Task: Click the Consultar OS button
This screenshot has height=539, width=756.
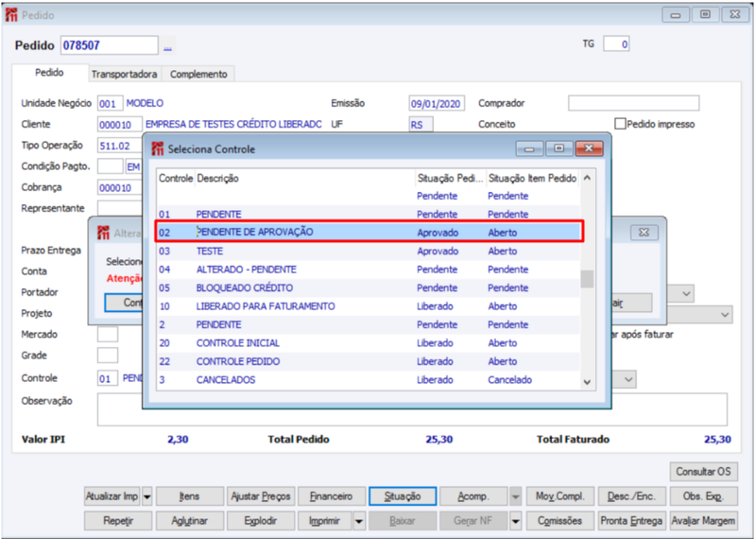Action: [703, 472]
